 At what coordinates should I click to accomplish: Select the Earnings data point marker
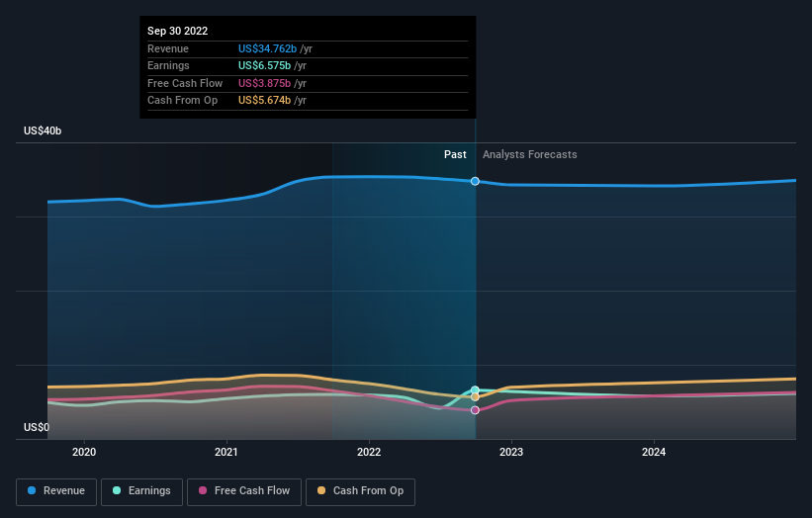pos(475,390)
